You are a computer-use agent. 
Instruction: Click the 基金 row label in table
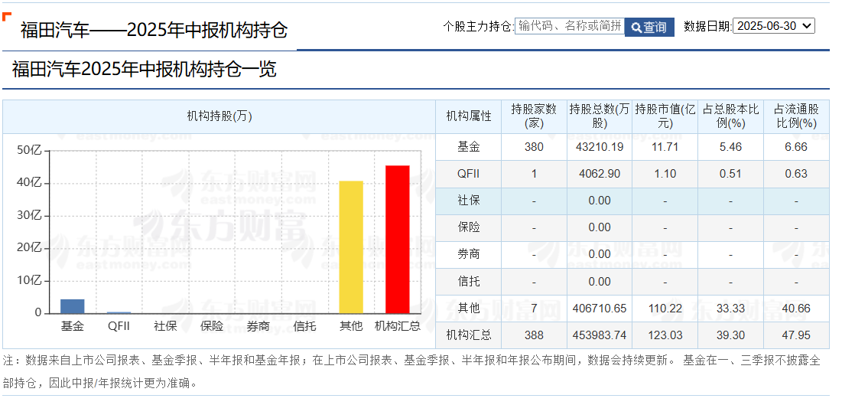pos(468,147)
